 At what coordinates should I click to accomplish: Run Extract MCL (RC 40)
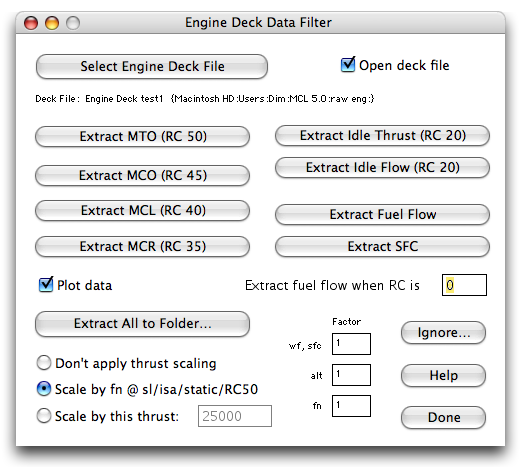pos(142,211)
